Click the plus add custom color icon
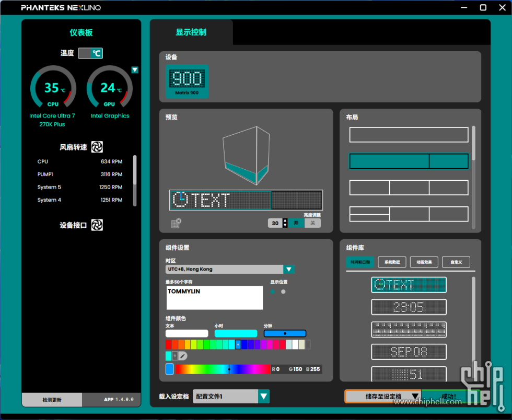The image size is (512, 420). [x=175, y=356]
